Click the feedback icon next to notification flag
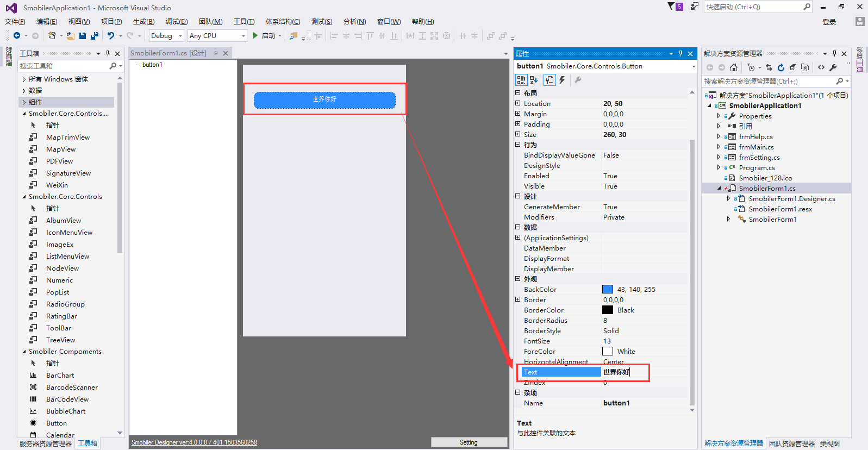The image size is (868, 450). pyautogui.click(x=695, y=7)
